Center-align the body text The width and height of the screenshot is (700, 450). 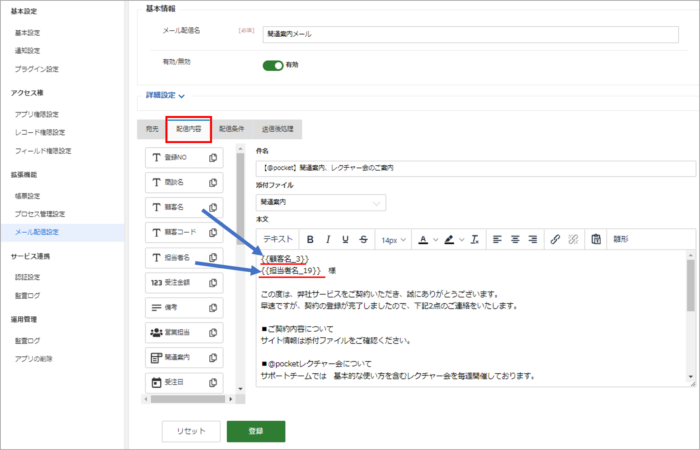tap(515, 240)
